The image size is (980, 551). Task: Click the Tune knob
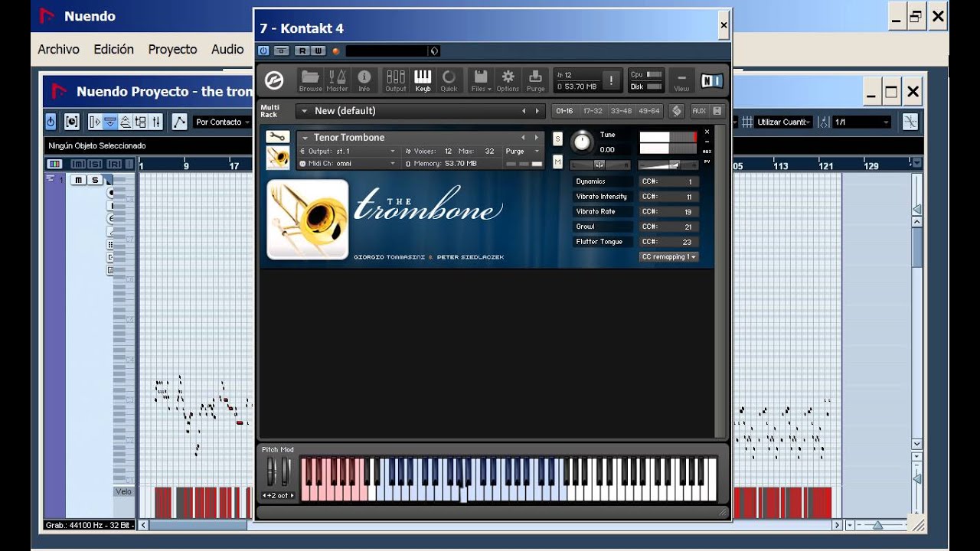point(583,142)
